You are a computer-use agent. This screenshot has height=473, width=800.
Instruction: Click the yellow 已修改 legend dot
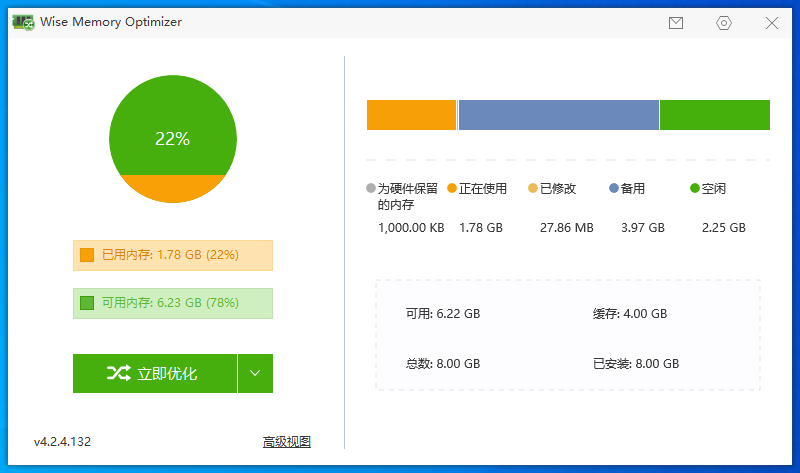point(533,188)
